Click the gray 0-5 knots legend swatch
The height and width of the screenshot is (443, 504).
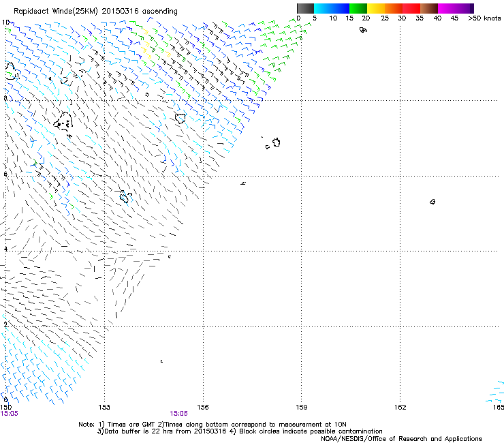click(305, 8)
